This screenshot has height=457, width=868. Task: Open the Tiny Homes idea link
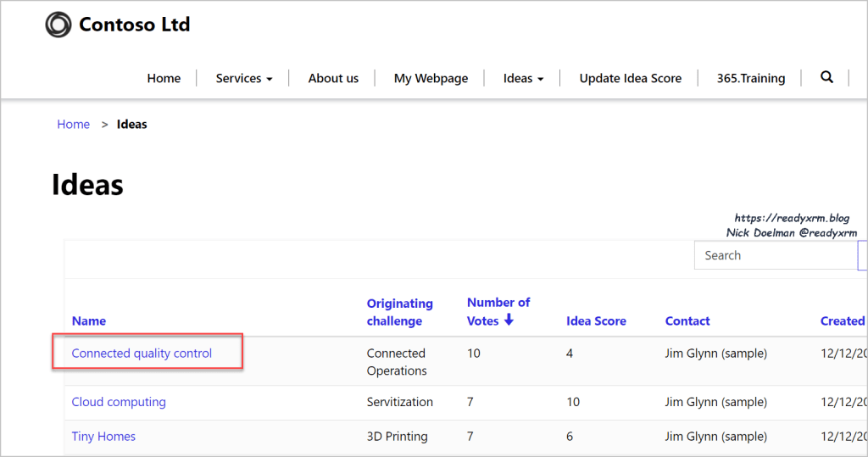pyautogui.click(x=103, y=437)
